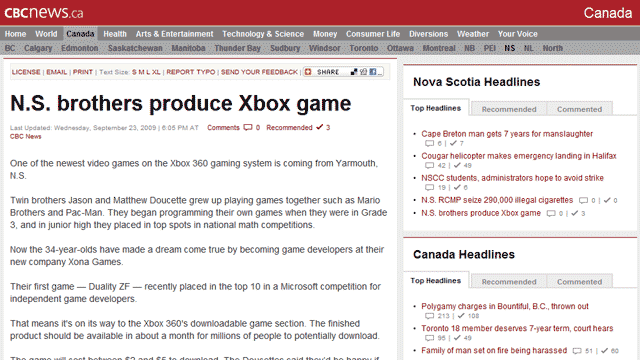Open Toronto 18 member headline
The height and width of the screenshot is (360, 640).
point(517,328)
